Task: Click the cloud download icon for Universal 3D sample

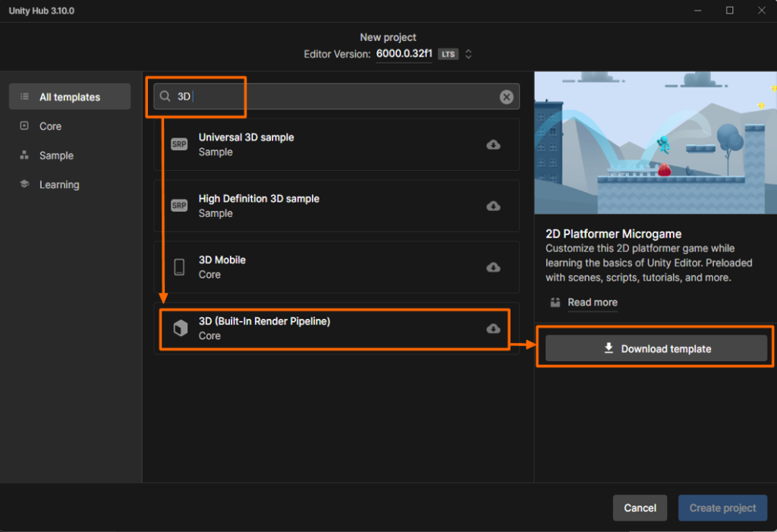Action: pos(493,145)
